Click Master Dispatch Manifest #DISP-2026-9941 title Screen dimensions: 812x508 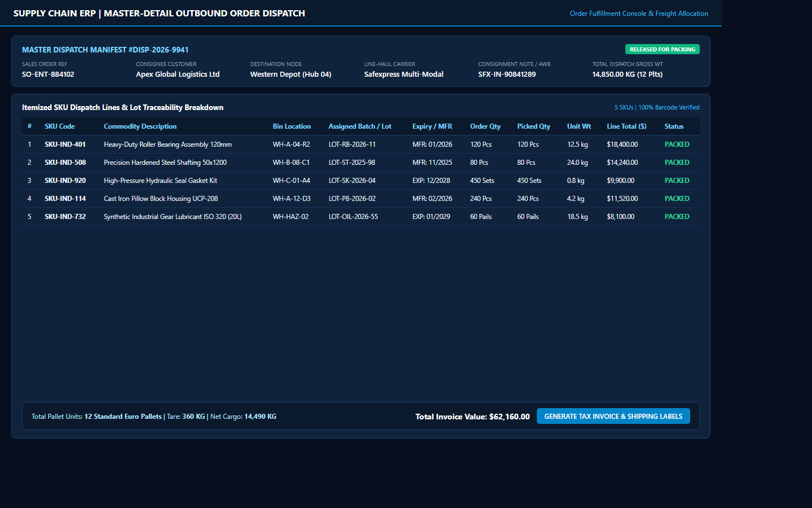(x=105, y=50)
